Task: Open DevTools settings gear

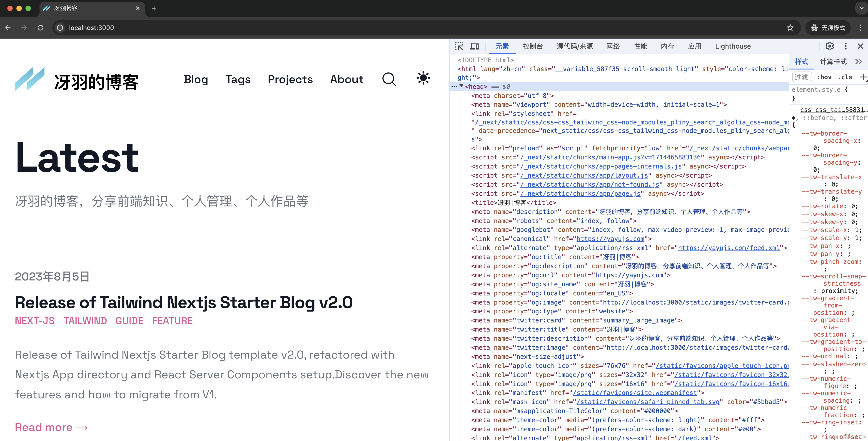Action: (830, 46)
